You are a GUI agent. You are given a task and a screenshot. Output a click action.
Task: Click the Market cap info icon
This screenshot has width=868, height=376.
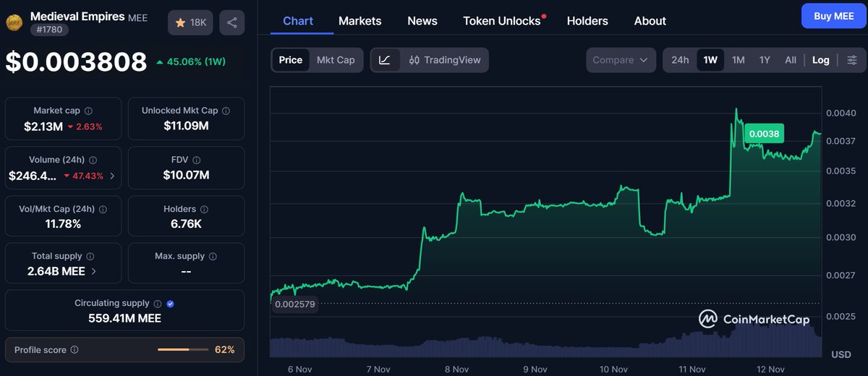point(88,111)
